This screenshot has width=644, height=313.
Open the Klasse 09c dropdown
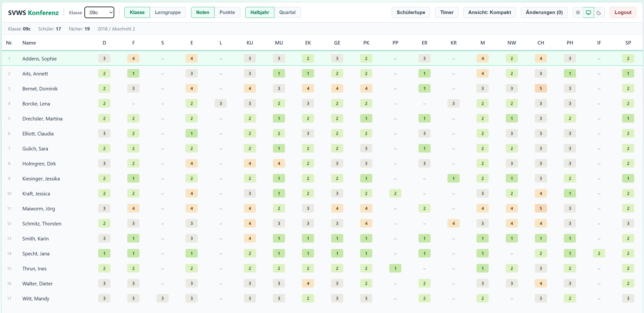99,13
